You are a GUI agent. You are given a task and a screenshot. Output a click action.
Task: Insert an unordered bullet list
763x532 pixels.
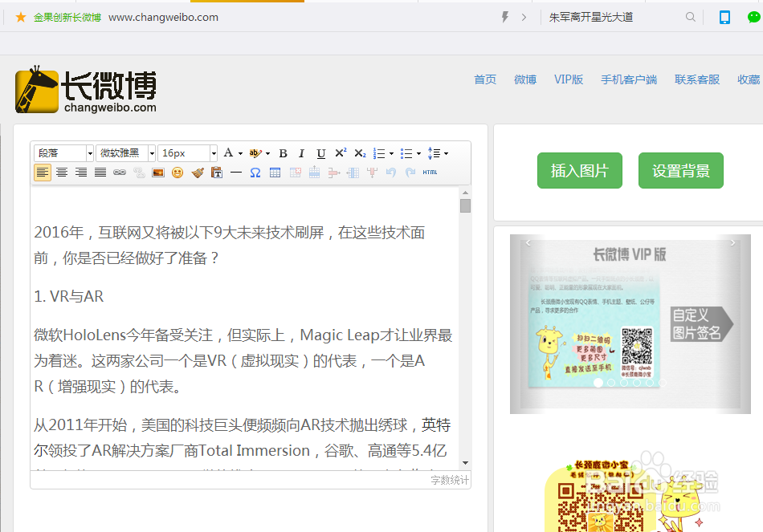click(407, 154)
